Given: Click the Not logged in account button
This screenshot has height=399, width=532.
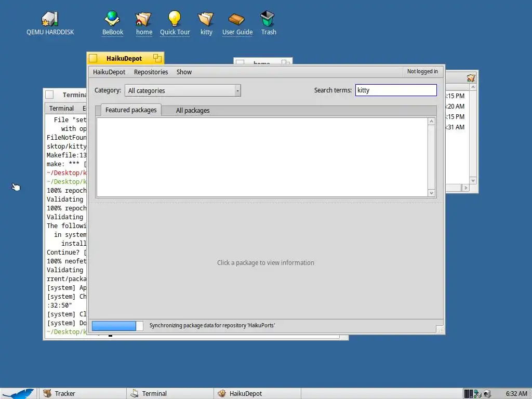Looking at the screenshot, I should [x=422, y=71].
